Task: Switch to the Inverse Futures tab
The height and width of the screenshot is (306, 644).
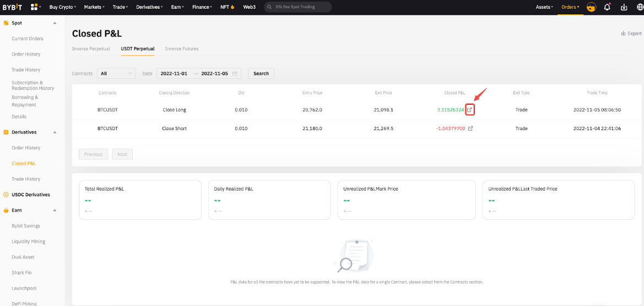Action: [182, 49]
